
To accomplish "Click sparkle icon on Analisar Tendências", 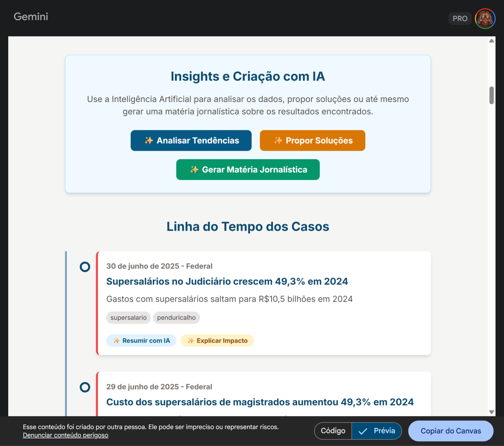I will pos(149,141).
